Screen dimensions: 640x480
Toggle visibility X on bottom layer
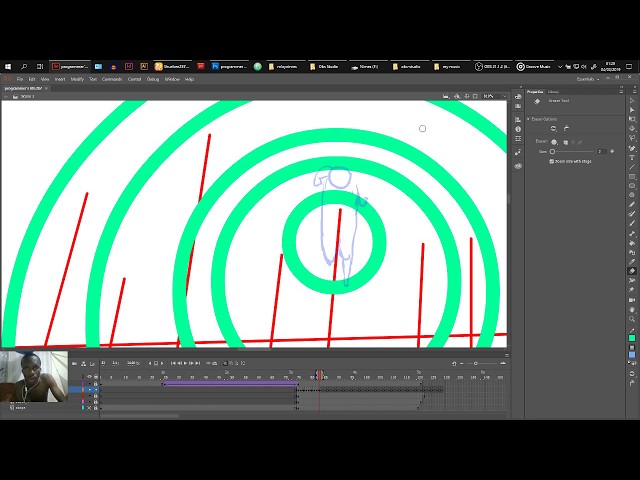(89, 408)
